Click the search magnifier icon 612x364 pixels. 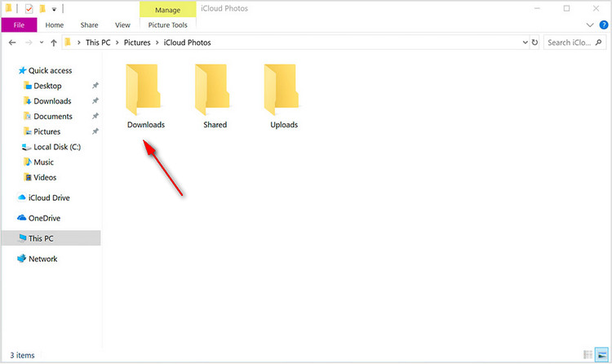coord(598,42)
